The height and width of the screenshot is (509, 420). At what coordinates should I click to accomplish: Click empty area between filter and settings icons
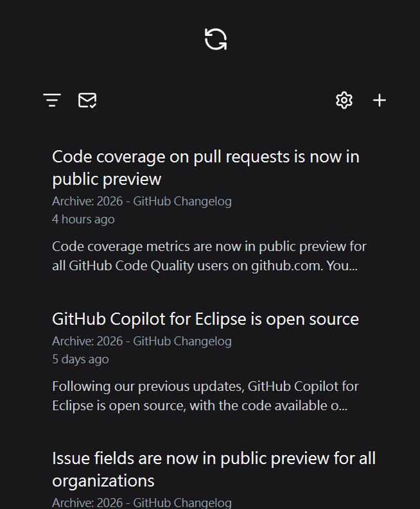216,100
